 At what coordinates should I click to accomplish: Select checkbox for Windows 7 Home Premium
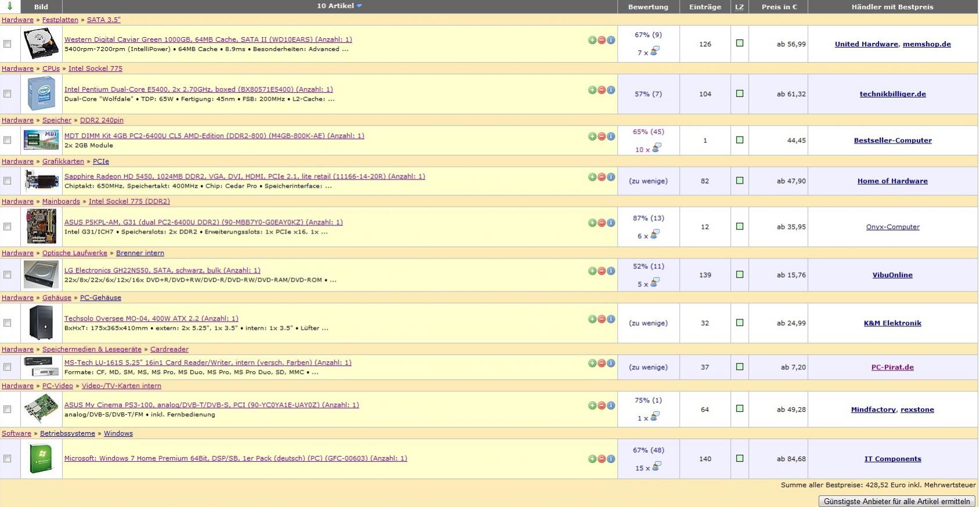point(8,459)
